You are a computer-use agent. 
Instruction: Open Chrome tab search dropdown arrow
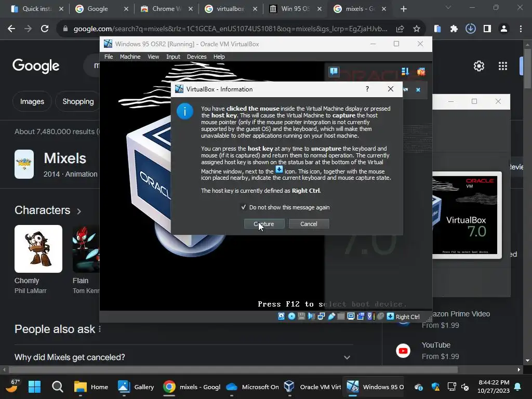(448, 7)
